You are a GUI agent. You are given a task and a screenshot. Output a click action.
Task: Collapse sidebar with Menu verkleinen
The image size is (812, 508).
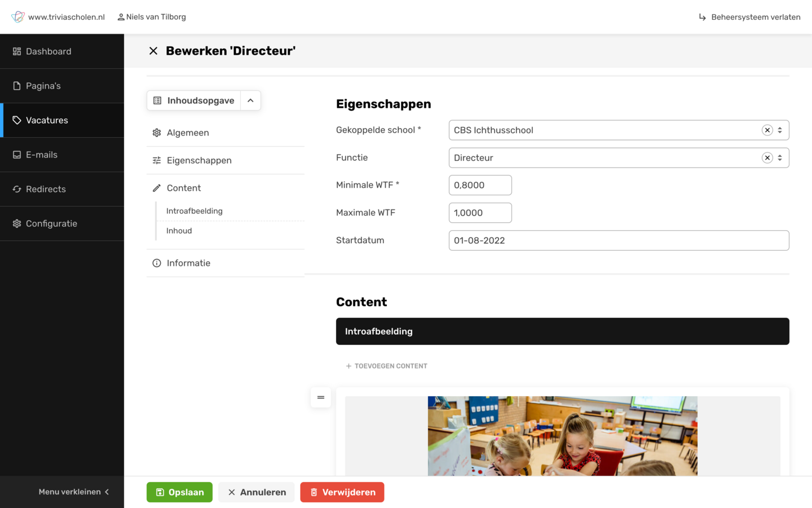pyautogui.click(x=73, y=492)
